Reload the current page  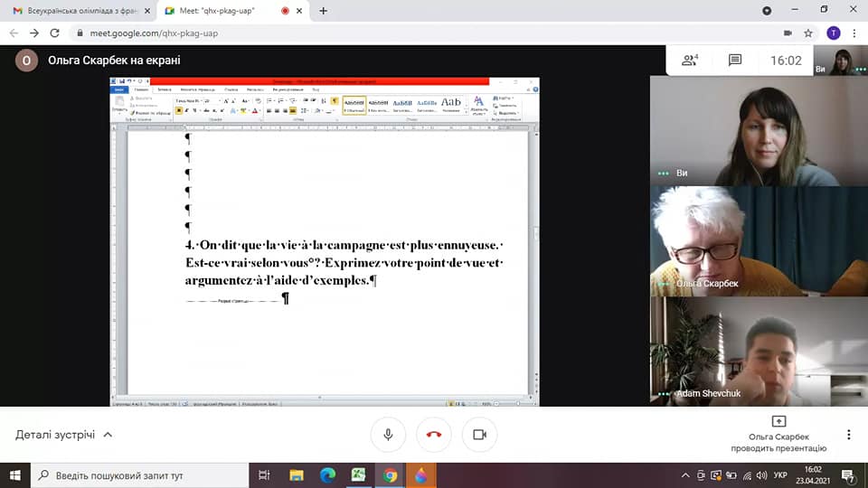click(x=55, y=33)
